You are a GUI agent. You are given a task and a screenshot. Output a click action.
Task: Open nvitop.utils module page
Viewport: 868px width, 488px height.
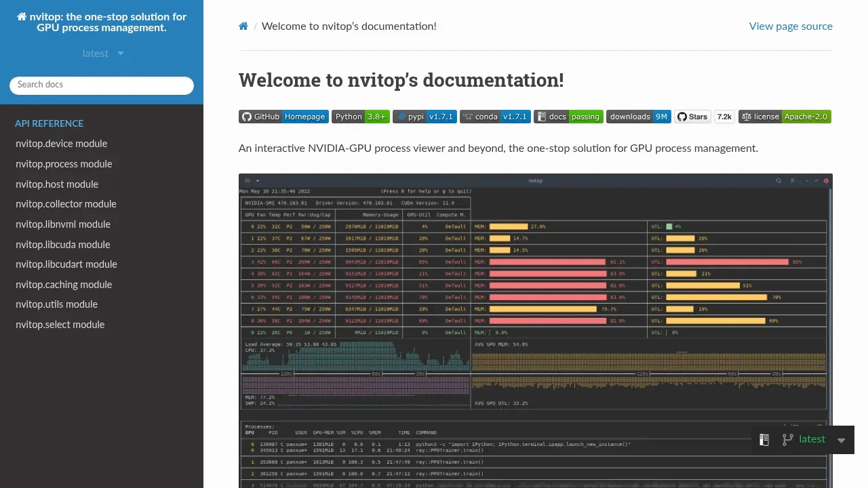tap(102, 304)
